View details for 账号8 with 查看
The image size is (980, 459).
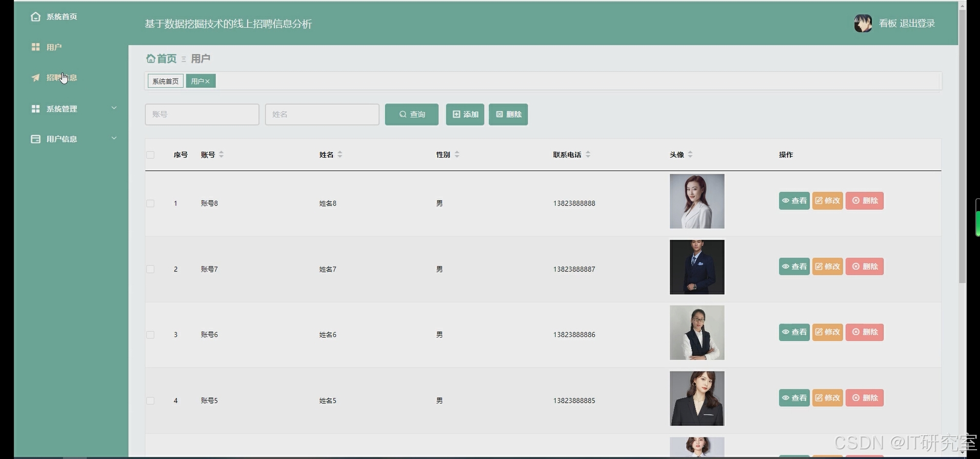(x=794, y=200)
